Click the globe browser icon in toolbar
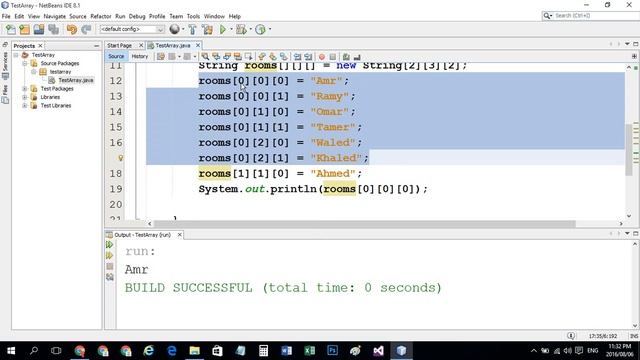This screenshot has width=640, height=360. tap(174, 29)
